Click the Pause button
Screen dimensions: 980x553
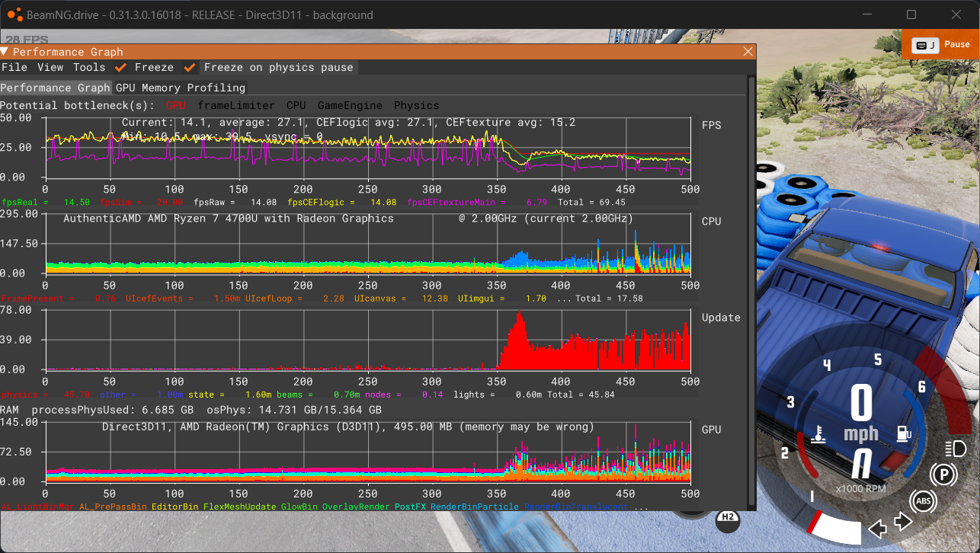940,45
